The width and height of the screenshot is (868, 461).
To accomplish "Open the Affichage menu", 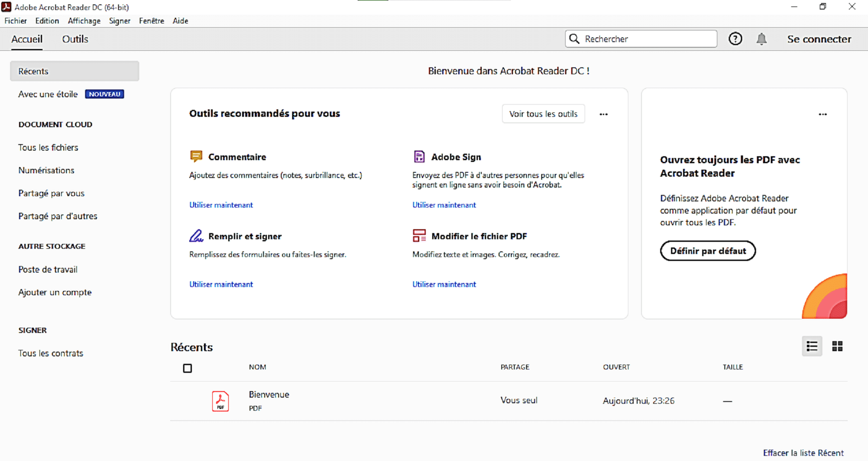I will (x=84, y=21).
